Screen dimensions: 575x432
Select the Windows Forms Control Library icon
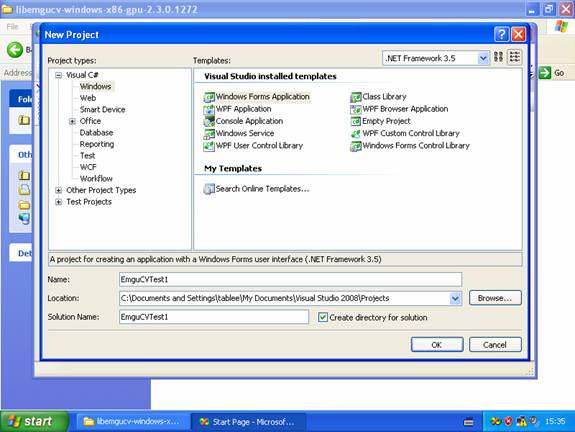pyautogui.click(x=356, y=146)
